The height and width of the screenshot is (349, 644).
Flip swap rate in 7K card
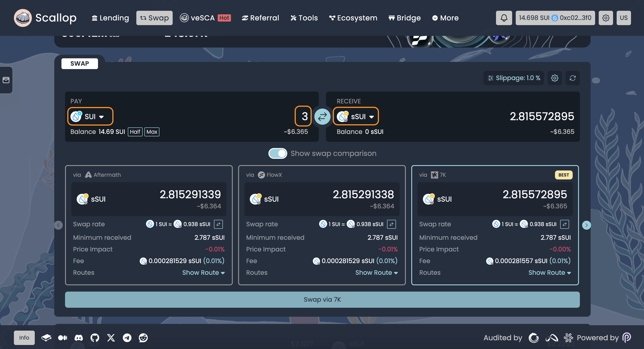(564, 224)
